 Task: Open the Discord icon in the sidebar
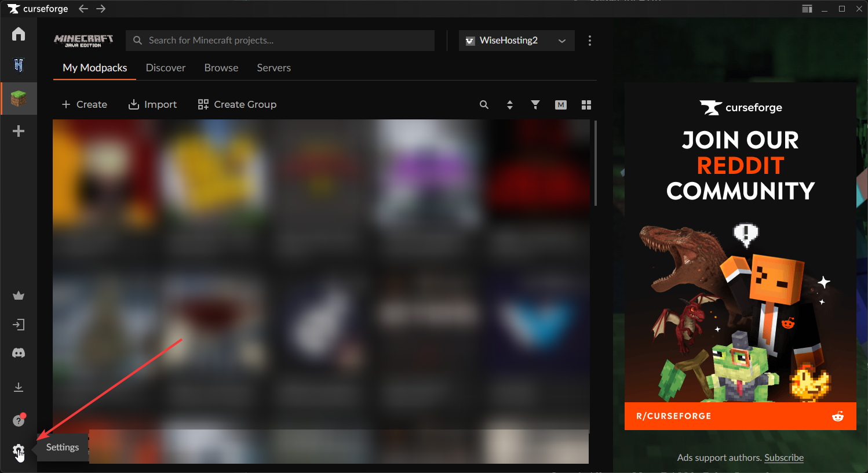pos(19,353)
